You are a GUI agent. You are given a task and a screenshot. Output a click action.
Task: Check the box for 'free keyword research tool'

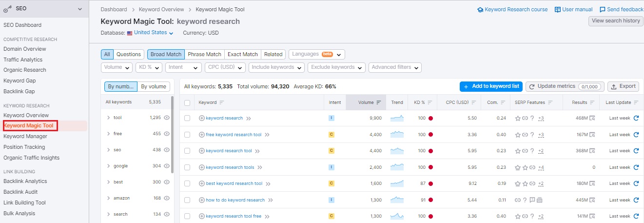[187, 135]
